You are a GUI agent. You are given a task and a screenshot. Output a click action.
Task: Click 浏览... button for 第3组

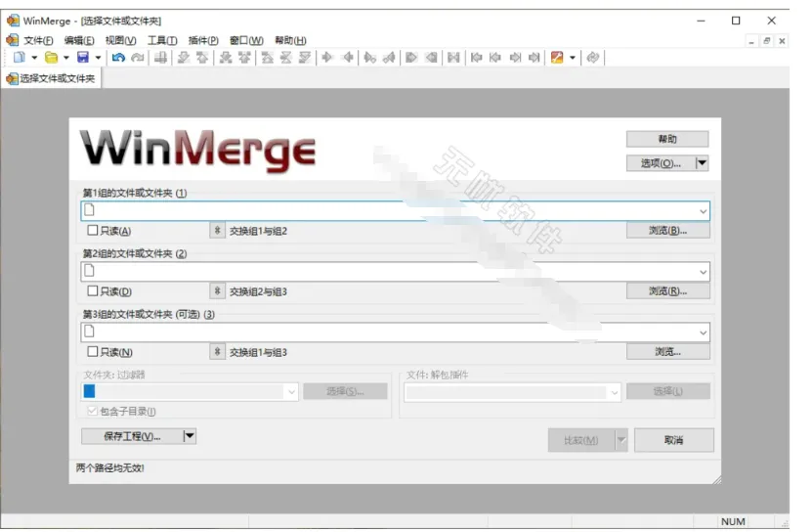pyautogui.click(x=668, y=351)
